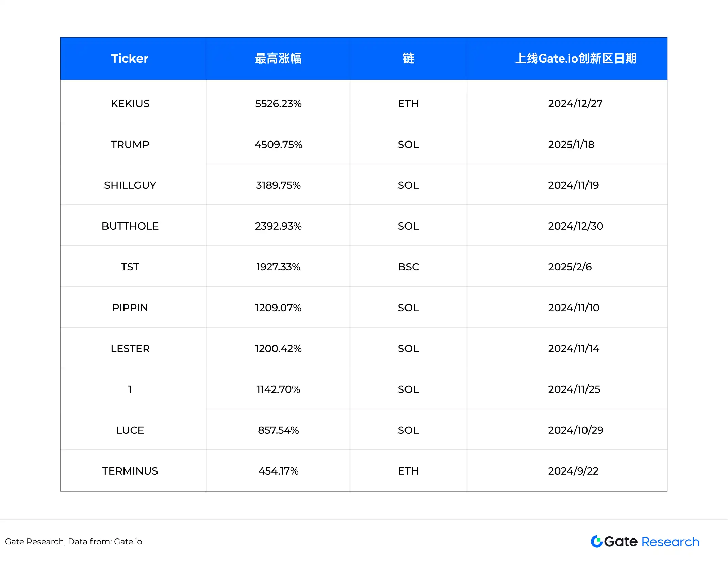Viewport: 728px width, 564px height.
Task: Click the SHILLGUY ticker name
Action: [130, 185]
